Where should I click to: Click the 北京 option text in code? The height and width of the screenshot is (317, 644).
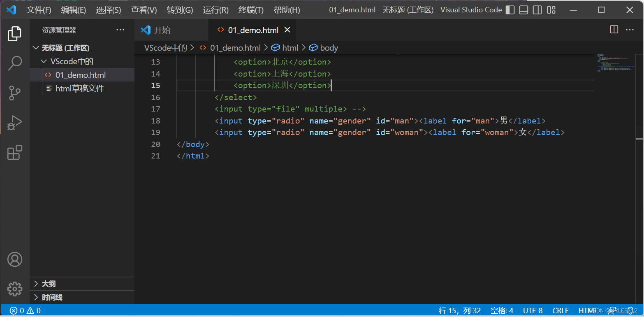point(280,62)
